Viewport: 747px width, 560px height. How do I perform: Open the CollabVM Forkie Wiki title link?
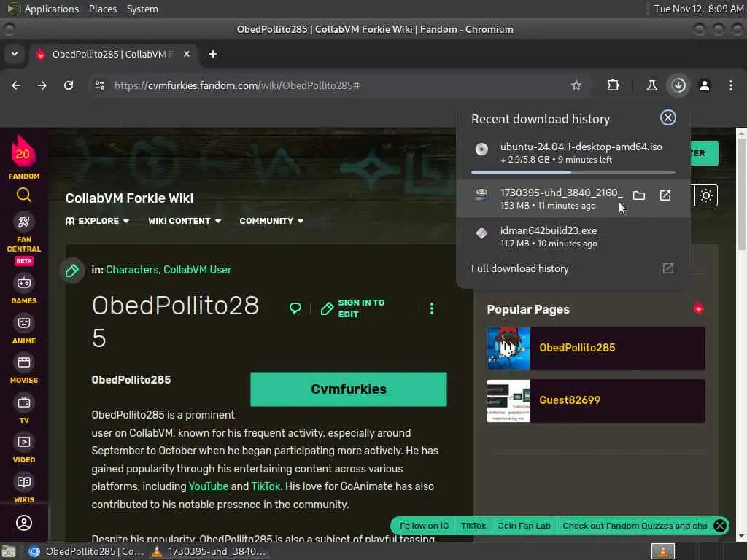coord(129,198)
